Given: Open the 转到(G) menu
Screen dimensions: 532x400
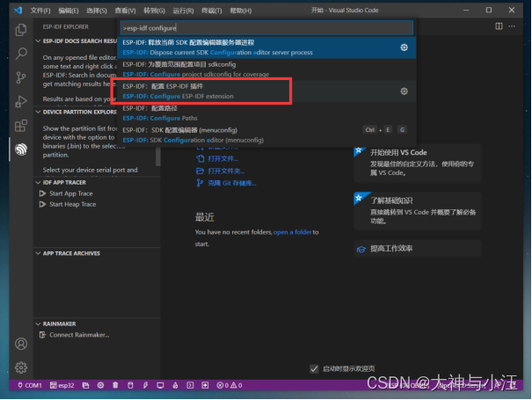Looking at the screenshot, I should [x=154, y=11].
